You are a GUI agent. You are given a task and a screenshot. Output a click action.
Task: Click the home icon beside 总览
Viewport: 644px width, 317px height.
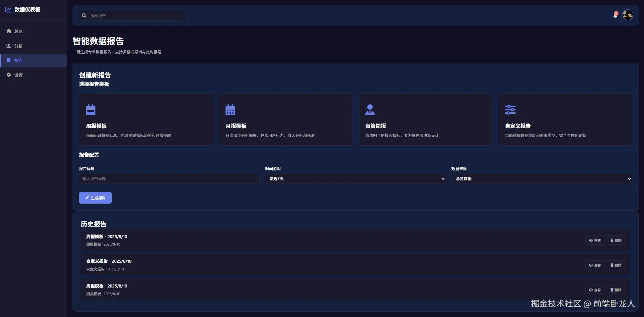pyautogui.click(x=9, y=31)
